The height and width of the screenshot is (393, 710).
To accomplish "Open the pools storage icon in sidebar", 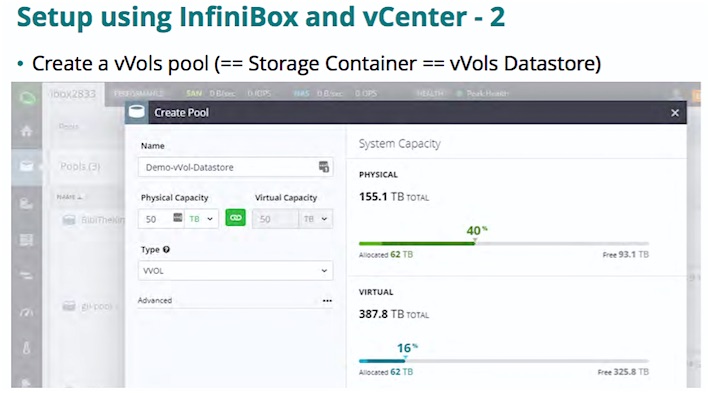I will click(x=26, y=166).
